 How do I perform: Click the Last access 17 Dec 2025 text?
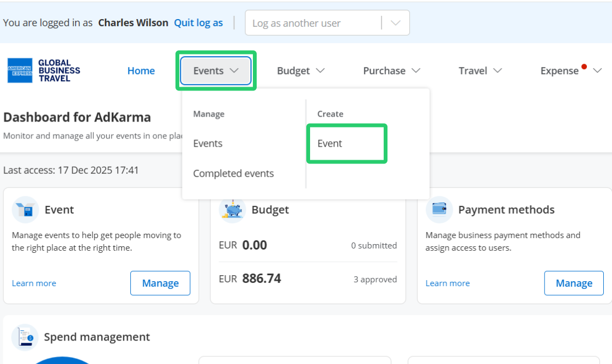click(x=71, y=170)
